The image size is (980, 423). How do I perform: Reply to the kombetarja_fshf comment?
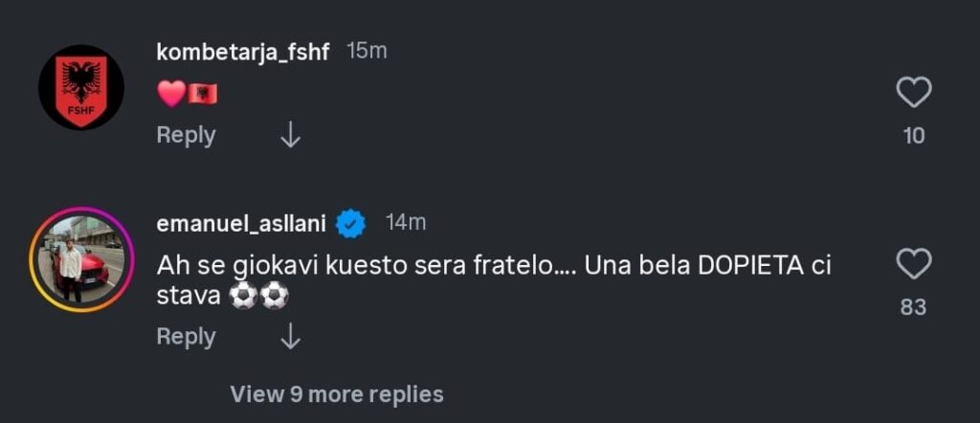click(186, 136)
